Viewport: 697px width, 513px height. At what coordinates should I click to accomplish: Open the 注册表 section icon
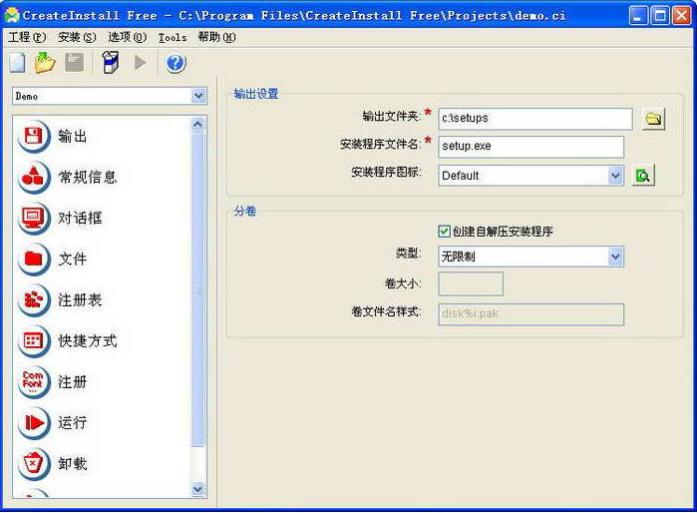(34, 300)
